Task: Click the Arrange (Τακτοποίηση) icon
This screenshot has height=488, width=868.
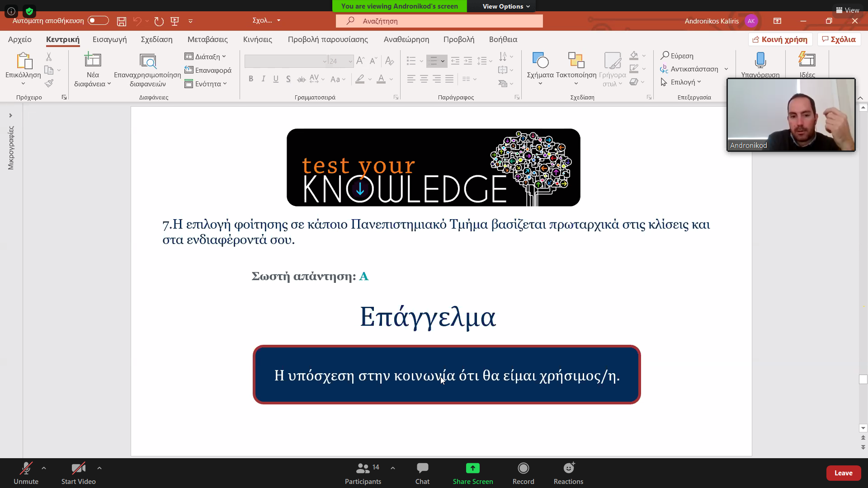Action: coord(576,61)
